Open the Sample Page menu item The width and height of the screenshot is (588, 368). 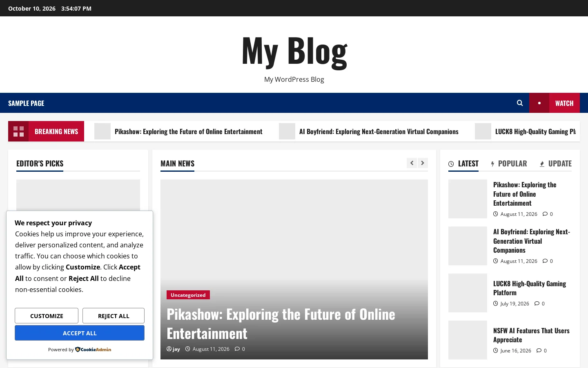tap(26, 103)
